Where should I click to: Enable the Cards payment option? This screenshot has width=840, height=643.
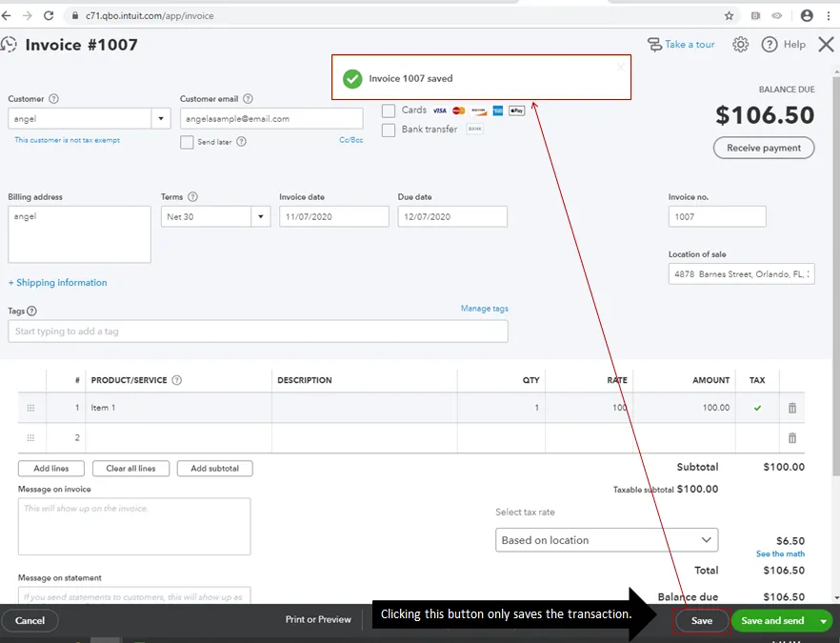(388, 110)
